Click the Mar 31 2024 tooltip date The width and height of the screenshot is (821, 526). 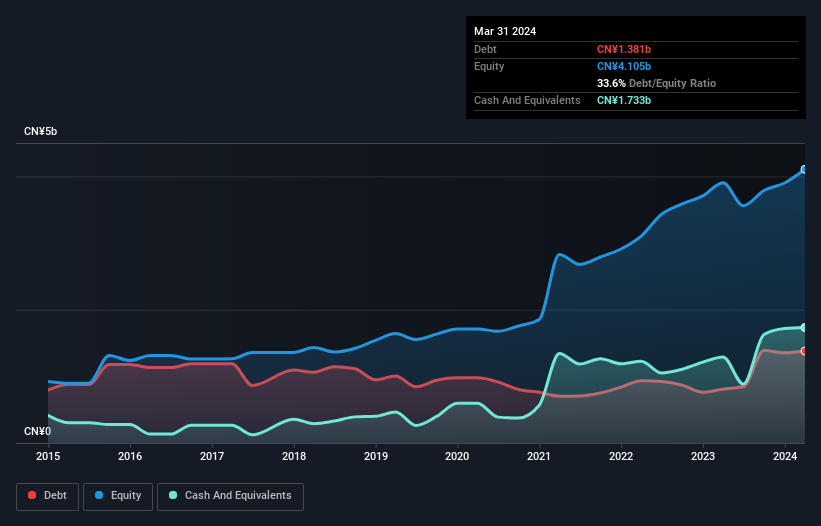coord(505,31)
